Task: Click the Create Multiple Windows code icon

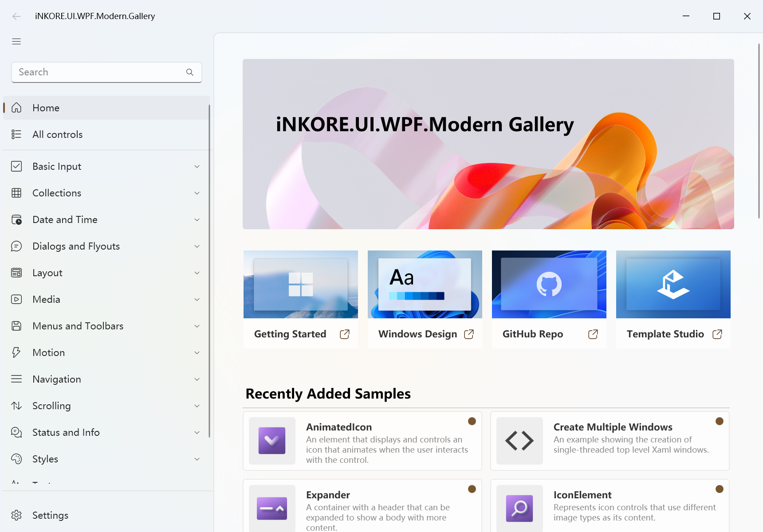Action: [519, 441]
